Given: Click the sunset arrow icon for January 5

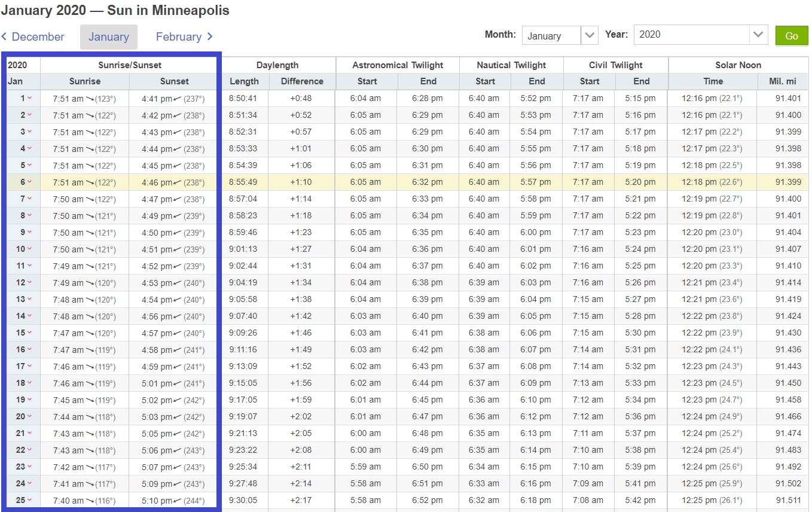Looking at the screenshot, I should (x=178, y=166).
